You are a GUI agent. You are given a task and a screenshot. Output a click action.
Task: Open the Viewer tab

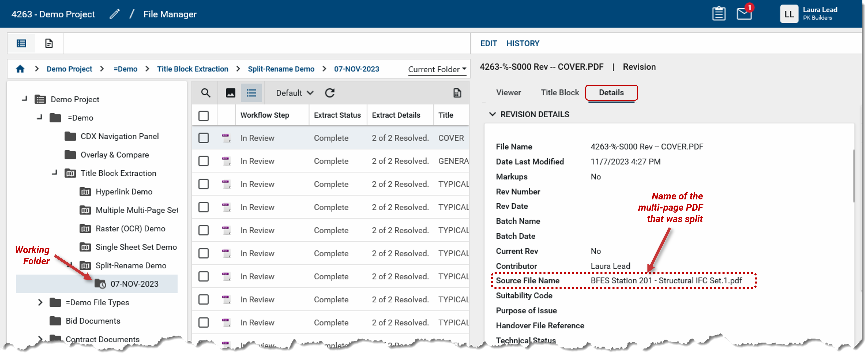point(508,92)
